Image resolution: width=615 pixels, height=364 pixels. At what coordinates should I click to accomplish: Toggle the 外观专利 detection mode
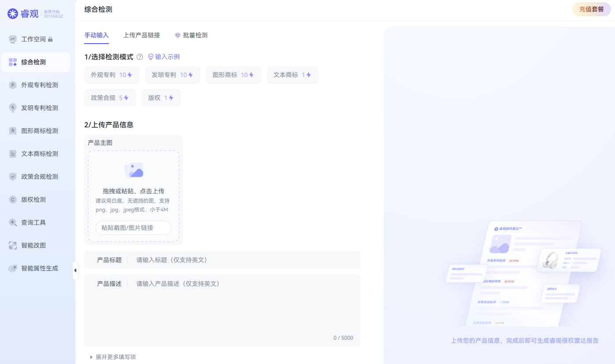112,75
